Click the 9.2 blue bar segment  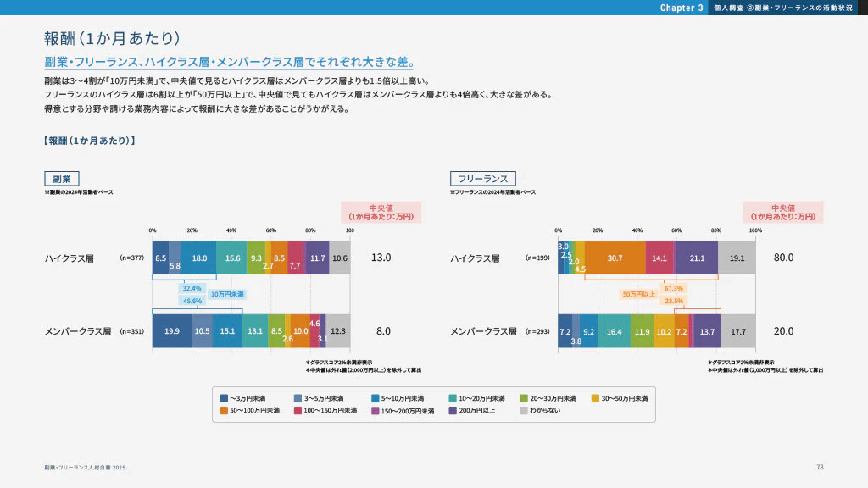(589, 331)
